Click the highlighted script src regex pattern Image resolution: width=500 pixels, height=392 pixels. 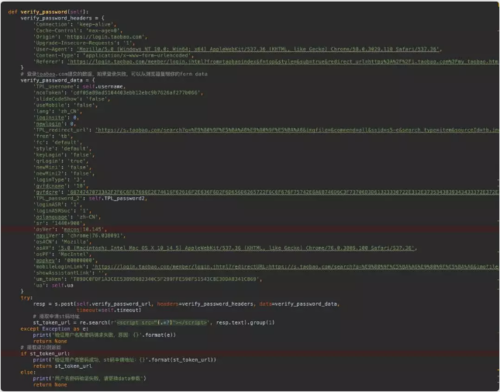pyautogui.click(x=163, y=323)
